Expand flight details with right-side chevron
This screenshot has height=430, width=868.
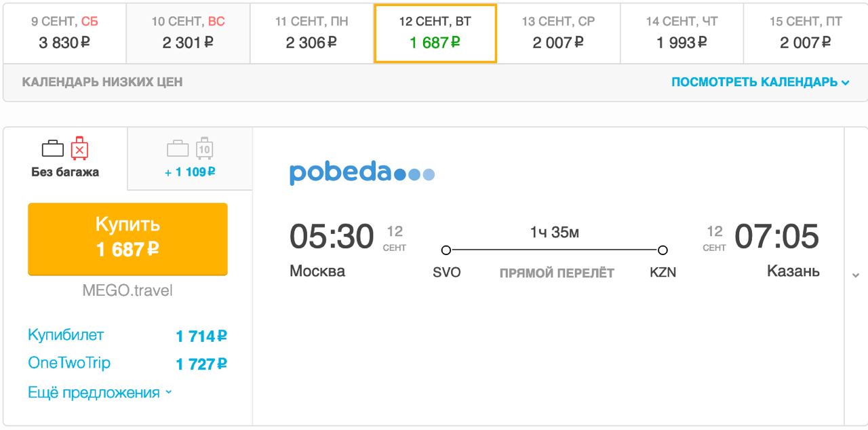pos(856,275)
